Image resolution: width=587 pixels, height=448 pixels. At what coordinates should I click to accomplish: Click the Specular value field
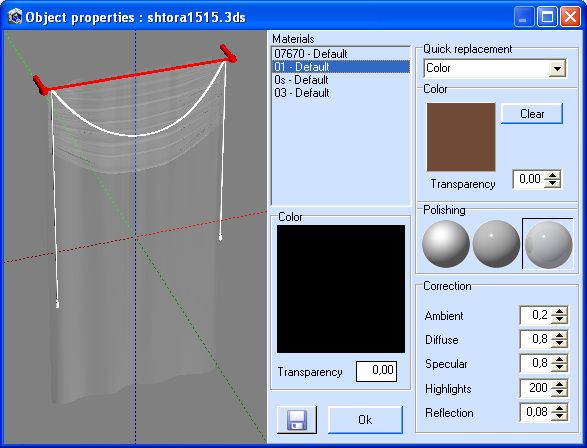[x=536, y=363]
